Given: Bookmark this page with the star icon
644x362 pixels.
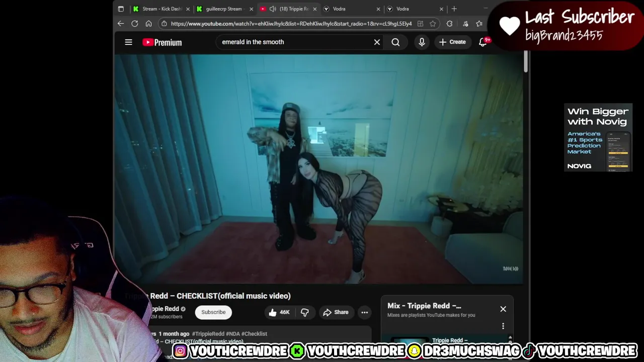Looking at the screenshot, I should pos(433,24).
